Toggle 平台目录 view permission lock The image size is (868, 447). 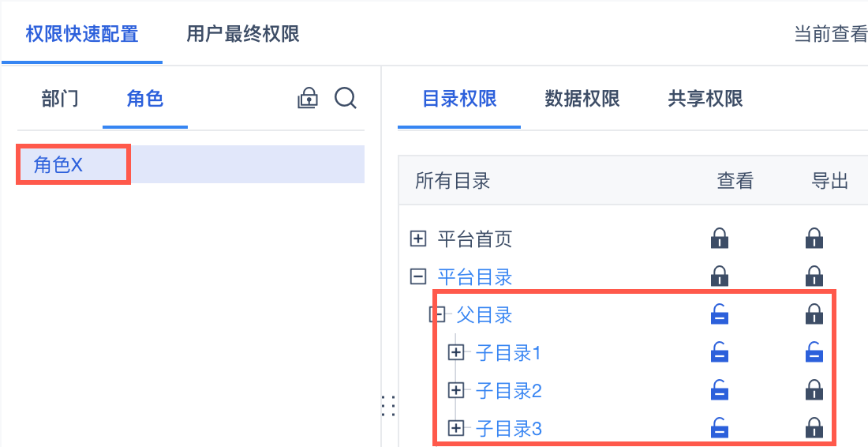719,276
